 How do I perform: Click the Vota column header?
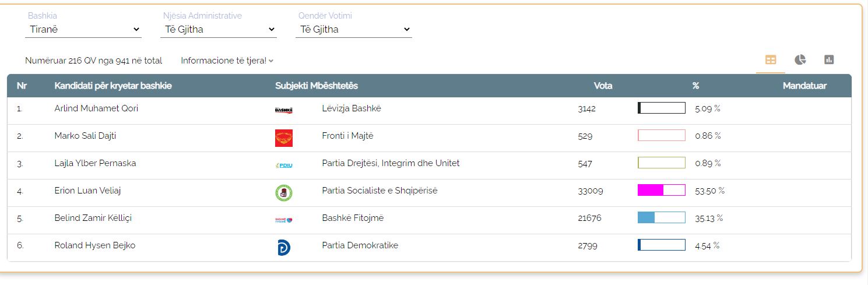603,86
